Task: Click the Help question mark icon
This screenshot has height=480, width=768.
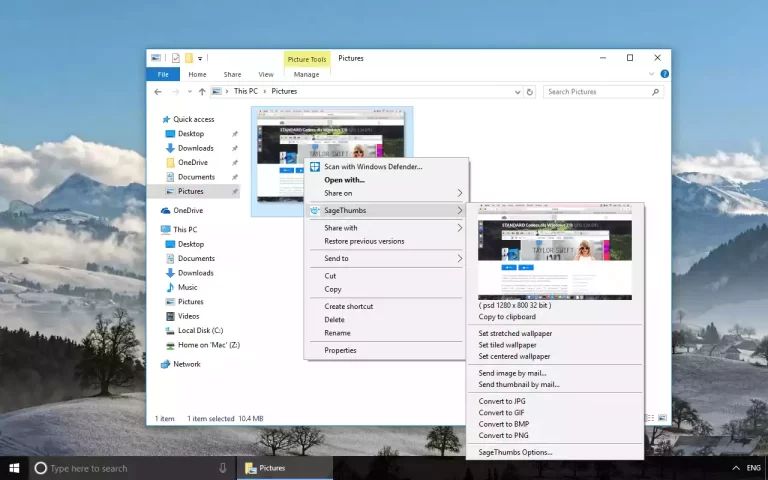Action: (x=664, y=74)
